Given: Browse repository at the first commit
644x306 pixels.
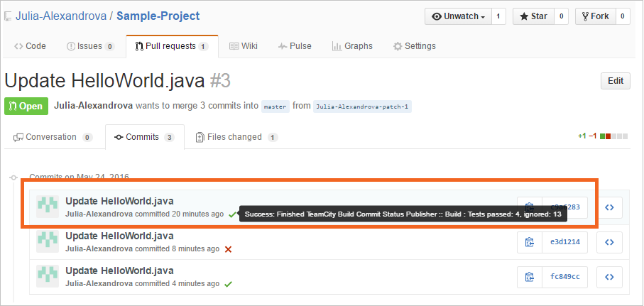Looking at the screenshot, I should [x=609, y=207].
